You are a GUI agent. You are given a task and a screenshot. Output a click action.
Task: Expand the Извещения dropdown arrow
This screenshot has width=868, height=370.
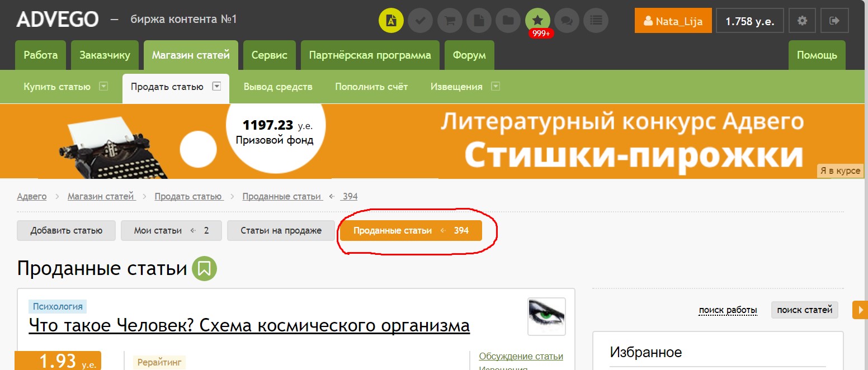[496, 87]
